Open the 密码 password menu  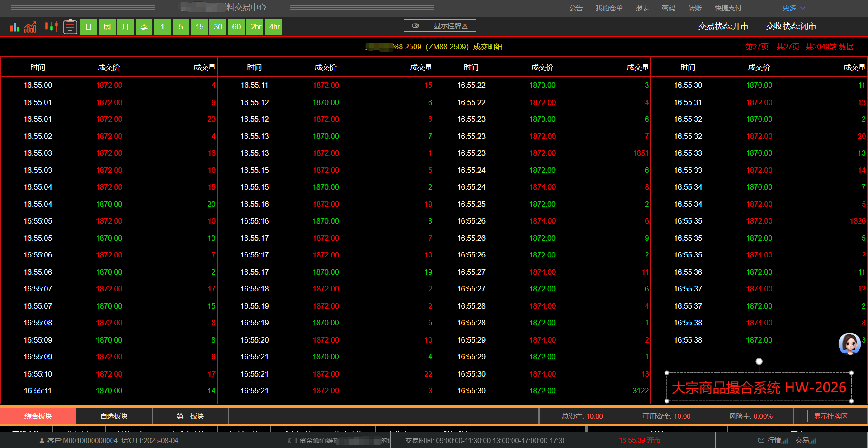pos(669,8)
